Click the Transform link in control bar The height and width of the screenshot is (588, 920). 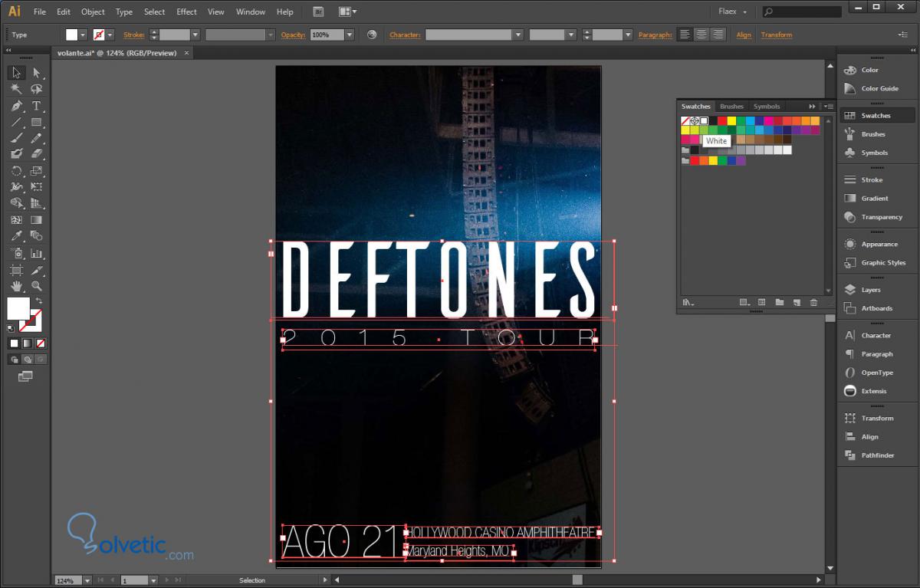(x=776, y=35)
